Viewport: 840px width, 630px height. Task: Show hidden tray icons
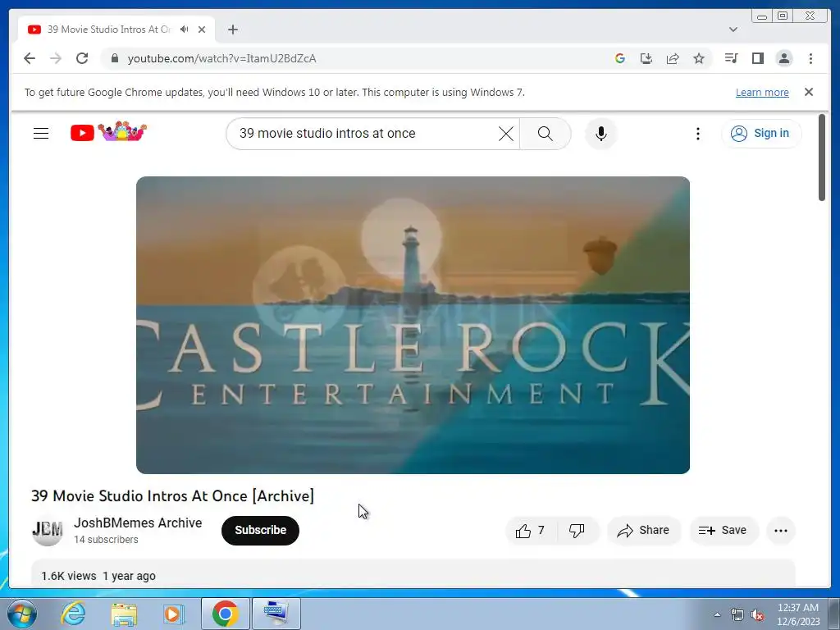point(717,614)
